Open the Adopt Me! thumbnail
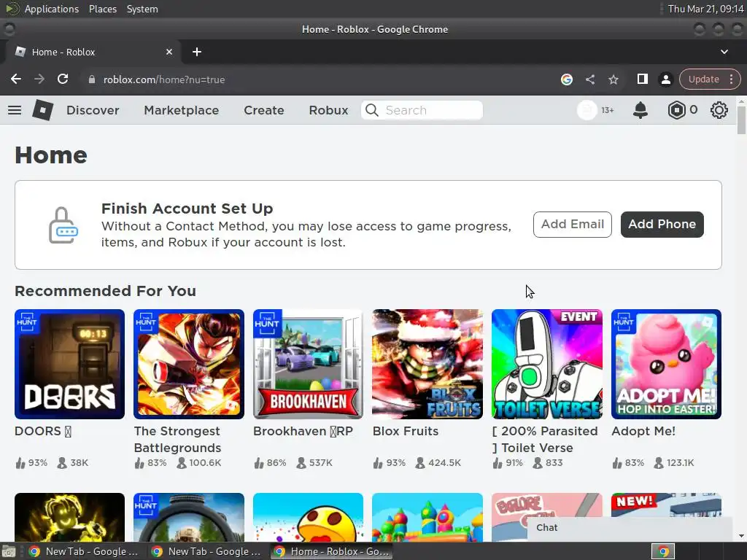The height and width of the screenshot is (560, 747). point(666,365)
